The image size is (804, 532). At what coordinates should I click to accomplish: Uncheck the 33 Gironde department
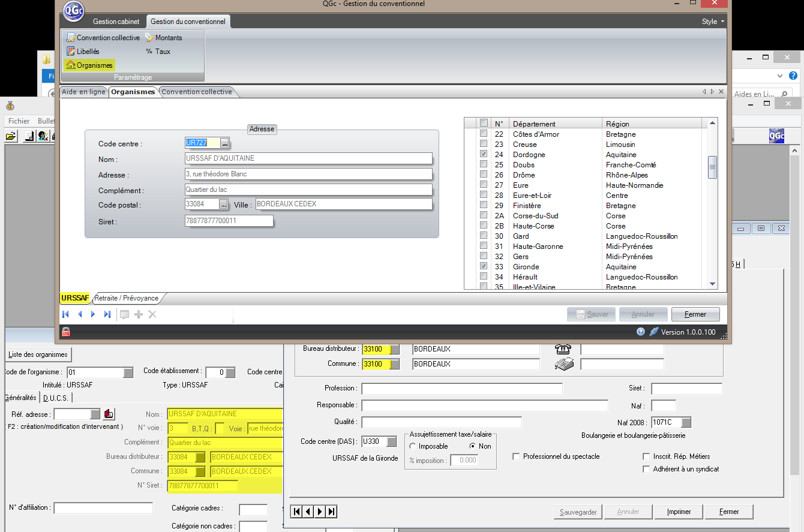point(484,267)
